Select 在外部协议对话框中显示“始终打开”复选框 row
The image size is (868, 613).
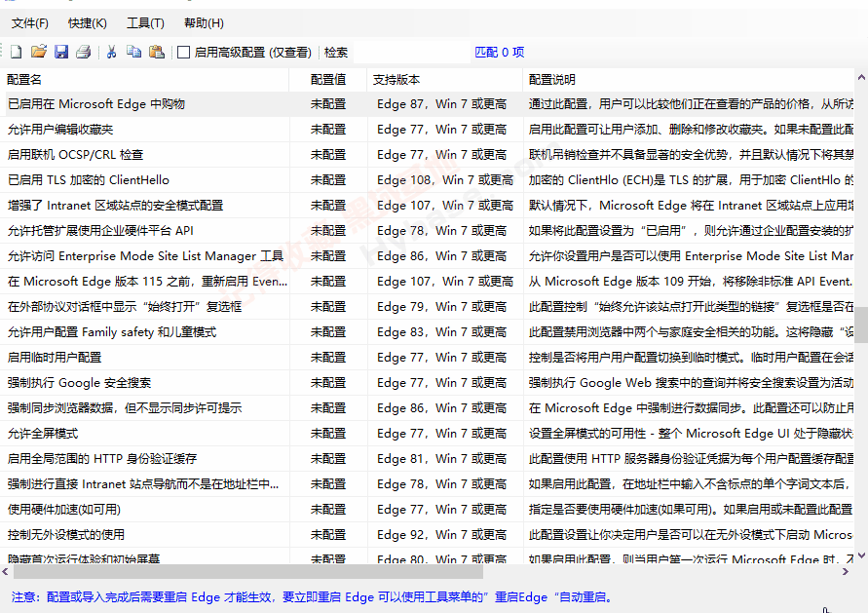point(427,307)
